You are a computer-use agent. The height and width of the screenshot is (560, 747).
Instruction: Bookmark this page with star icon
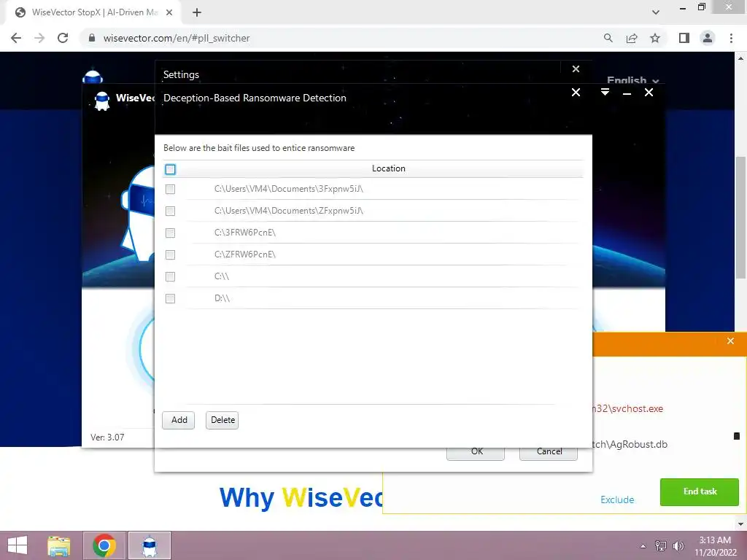point(655,38)
